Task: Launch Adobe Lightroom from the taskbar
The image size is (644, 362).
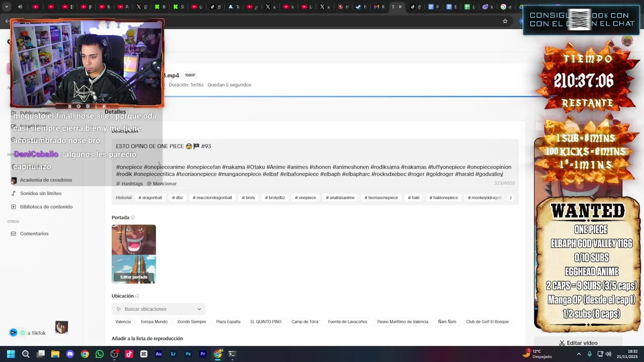Action: click(173, 354)
